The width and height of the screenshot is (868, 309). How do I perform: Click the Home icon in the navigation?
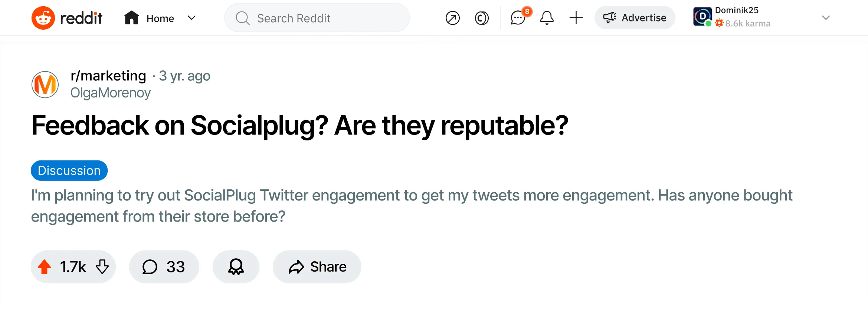click(132, 17)
